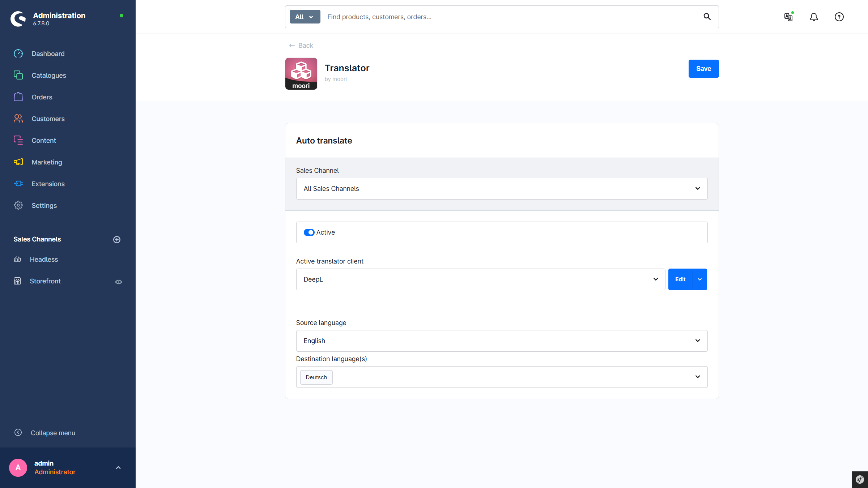Click the Collapse menu arrow icon
The width and height of the screenshot is (868, 488).
[x=18, y=433]
